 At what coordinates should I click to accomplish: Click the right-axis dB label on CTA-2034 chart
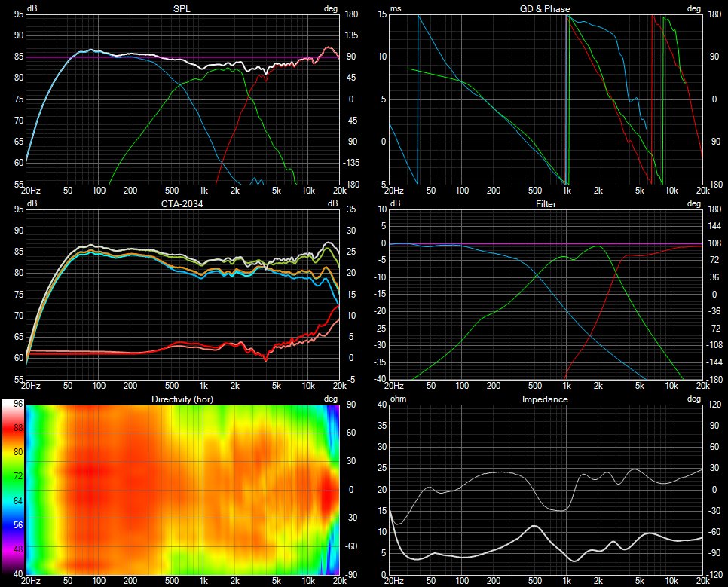(332, 203)
